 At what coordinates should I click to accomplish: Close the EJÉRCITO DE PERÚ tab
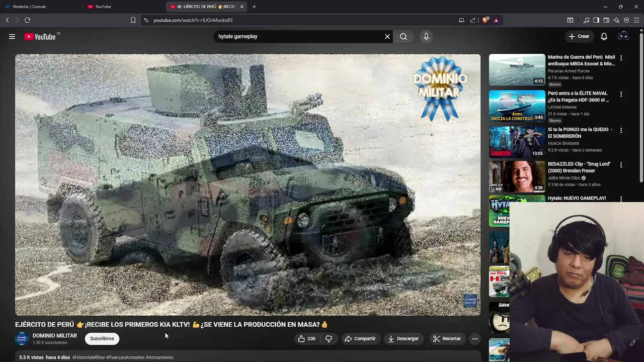coord(242,7)
